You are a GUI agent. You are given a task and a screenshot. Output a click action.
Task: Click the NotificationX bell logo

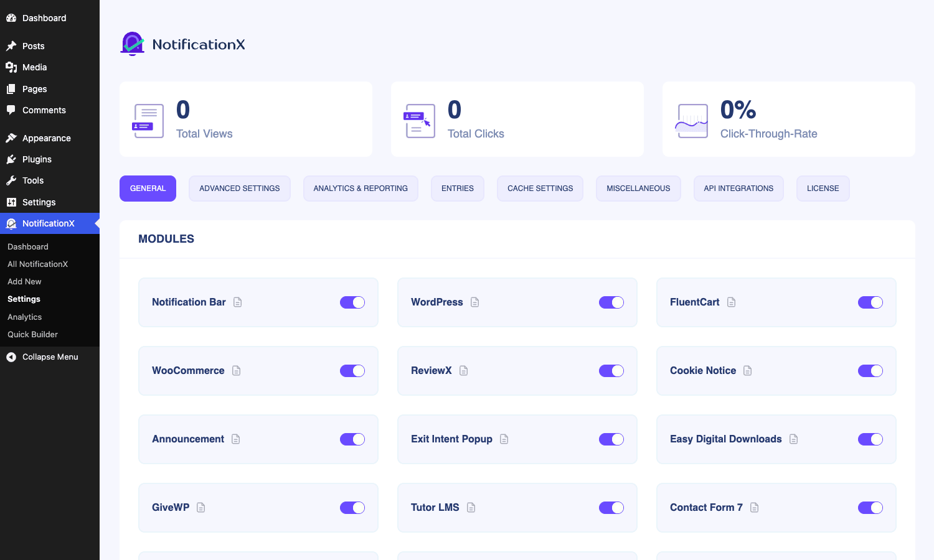coord(132,44)
